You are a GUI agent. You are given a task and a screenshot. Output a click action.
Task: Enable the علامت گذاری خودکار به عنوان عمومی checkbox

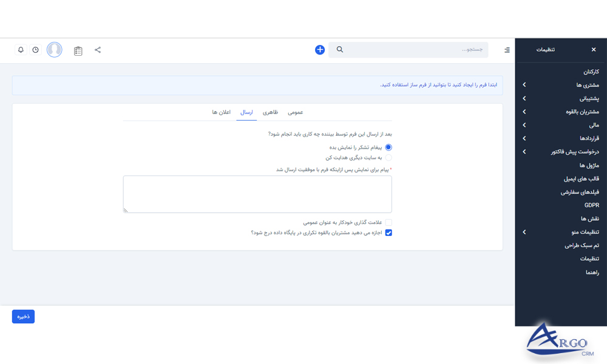pyautogui.click(x=388, y=222)
